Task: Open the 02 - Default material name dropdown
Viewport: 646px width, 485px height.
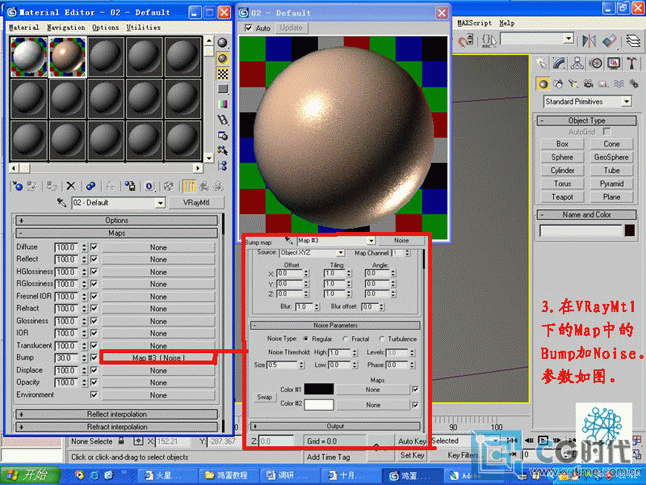Action: click(x=160, y=203)
